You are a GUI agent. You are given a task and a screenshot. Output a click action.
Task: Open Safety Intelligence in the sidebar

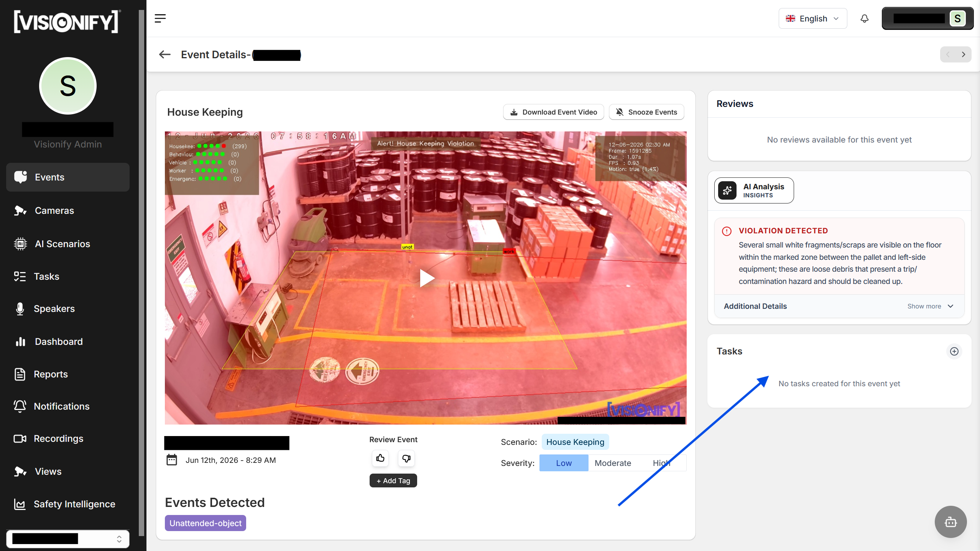click(x=68, y=504)
